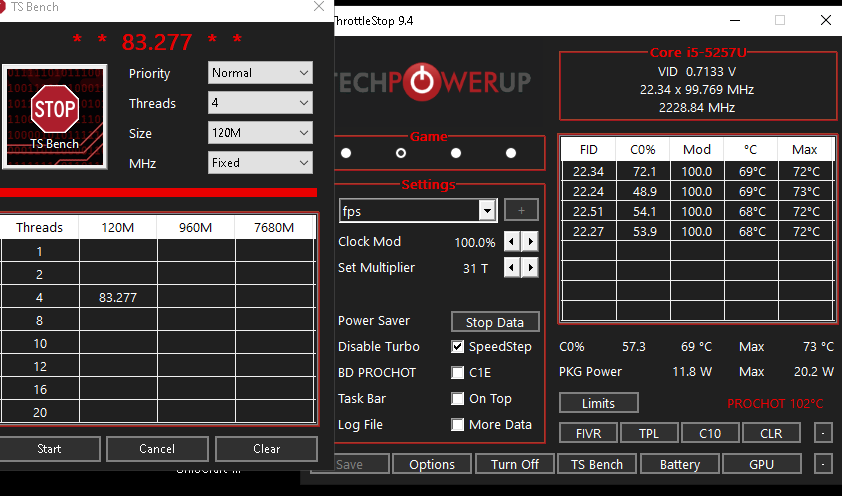Expand the fps profile name dropdown arrow
Image resolution: width=842 pixels, height=496 pixels.
tap(487, 210)
